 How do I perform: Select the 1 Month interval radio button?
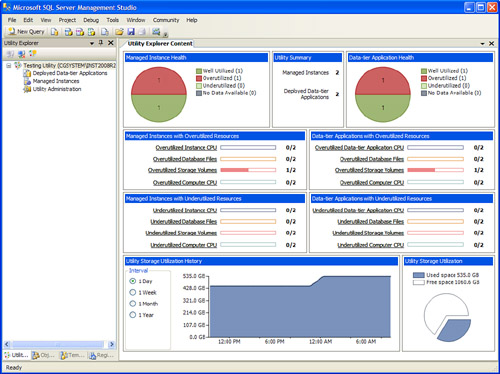coord(133,304)
